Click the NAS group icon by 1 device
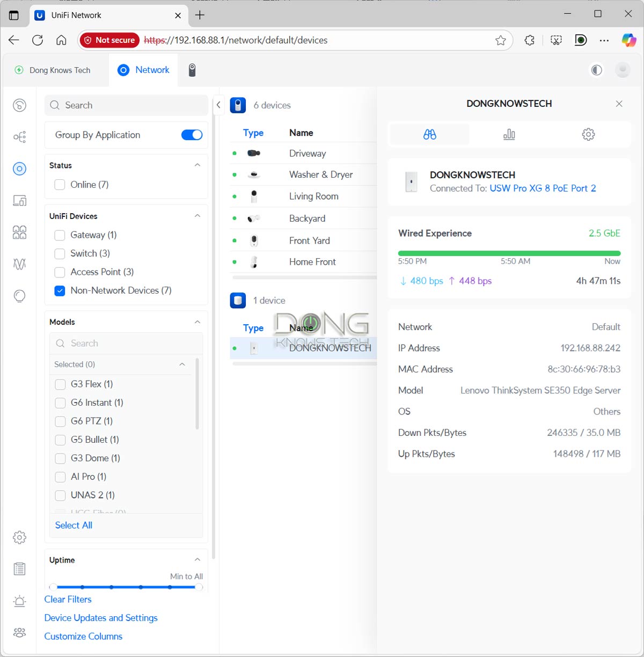 (x=238, y=301)
